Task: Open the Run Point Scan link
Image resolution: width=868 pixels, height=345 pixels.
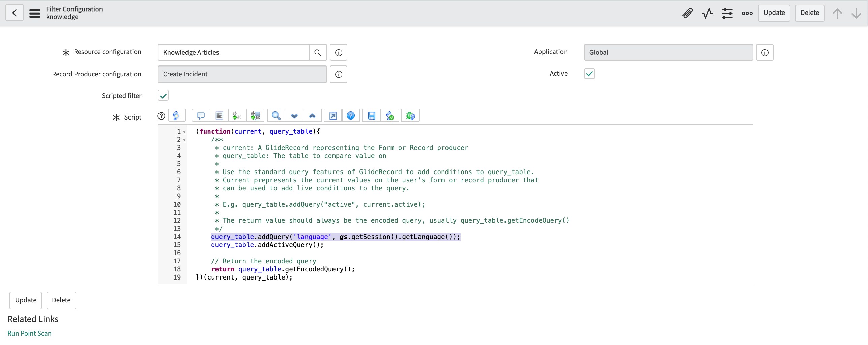Action: click(x=29, y=333)
